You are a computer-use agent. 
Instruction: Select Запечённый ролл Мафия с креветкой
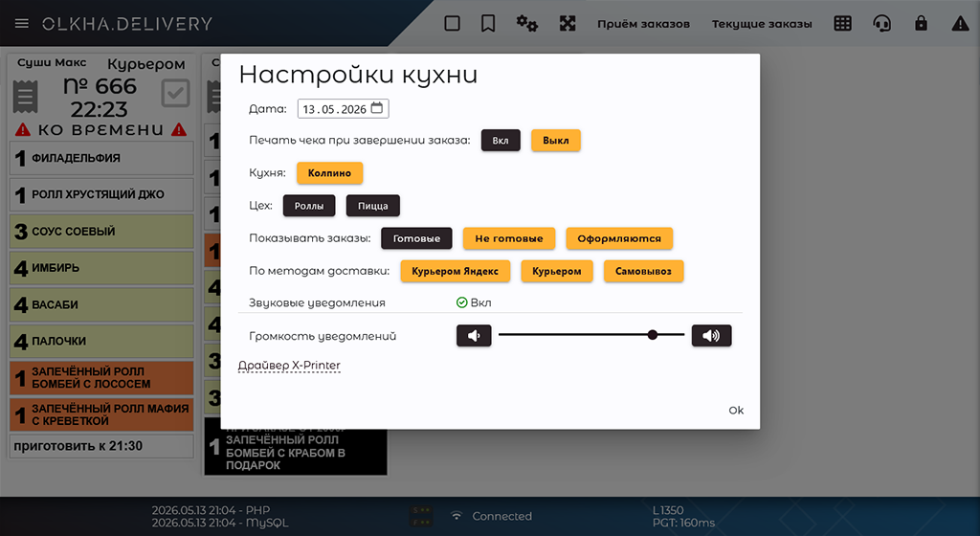pyautogui.click(x=101, y=414)
